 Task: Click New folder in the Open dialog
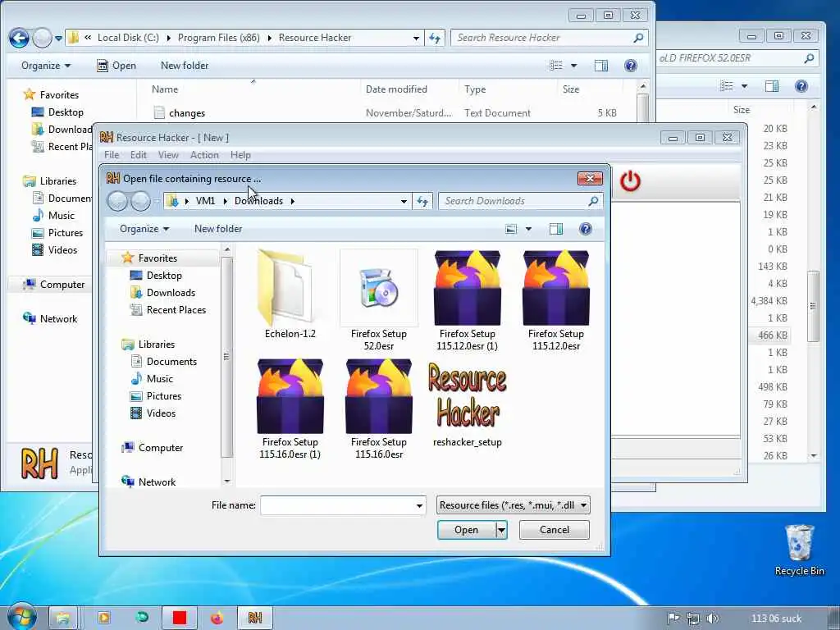click(218, 229)
